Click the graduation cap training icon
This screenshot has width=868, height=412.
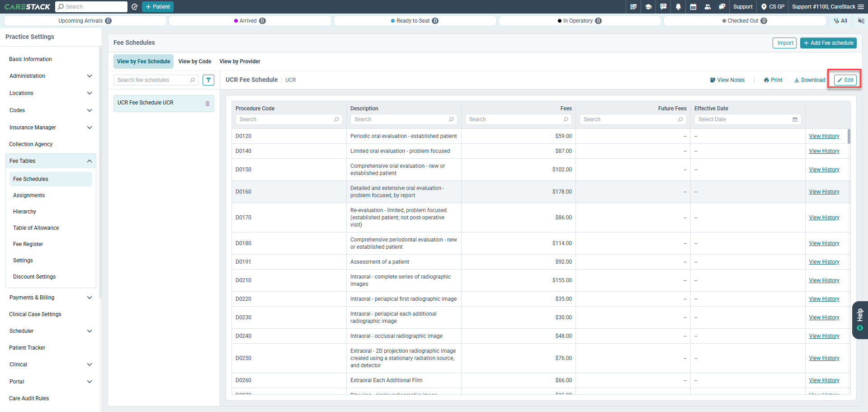click(x=648, y=7)
